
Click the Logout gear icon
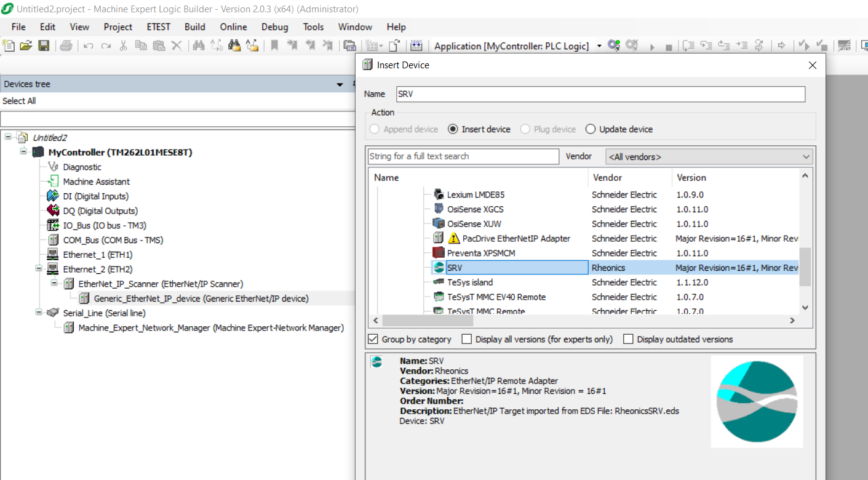631,46
